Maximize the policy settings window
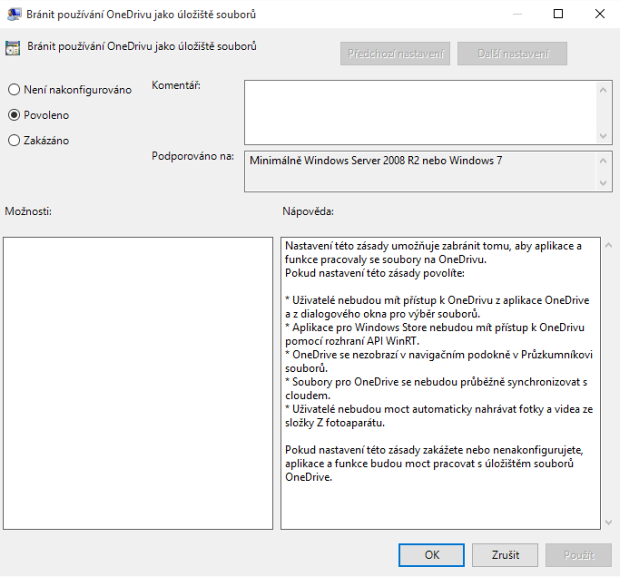Screen dimensions: 620x577 pos(561,14)
